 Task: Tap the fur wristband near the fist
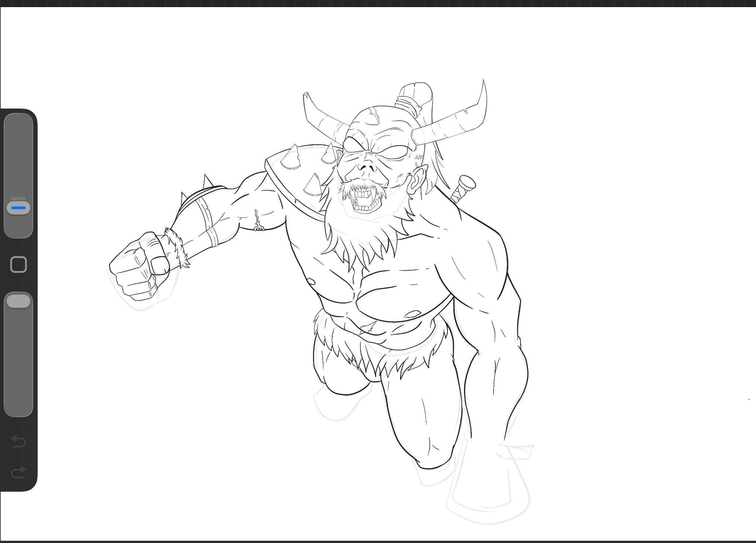178,247
